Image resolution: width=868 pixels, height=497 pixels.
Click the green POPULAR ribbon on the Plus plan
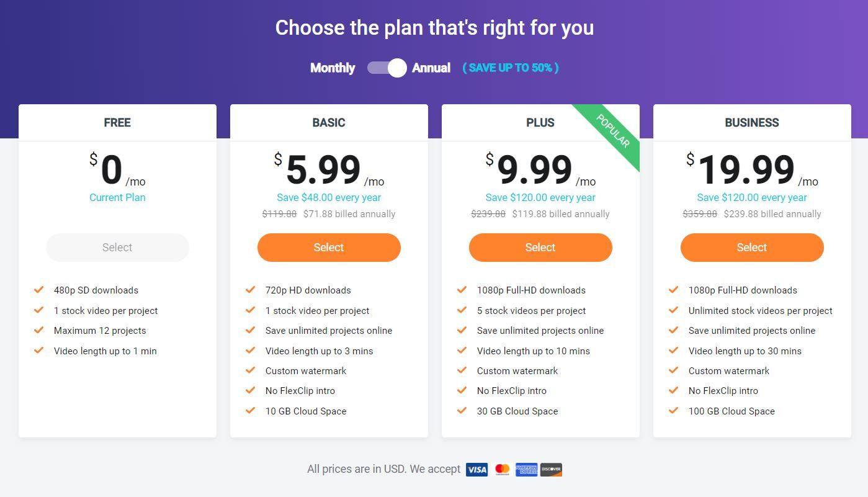[x=611, y=132]
